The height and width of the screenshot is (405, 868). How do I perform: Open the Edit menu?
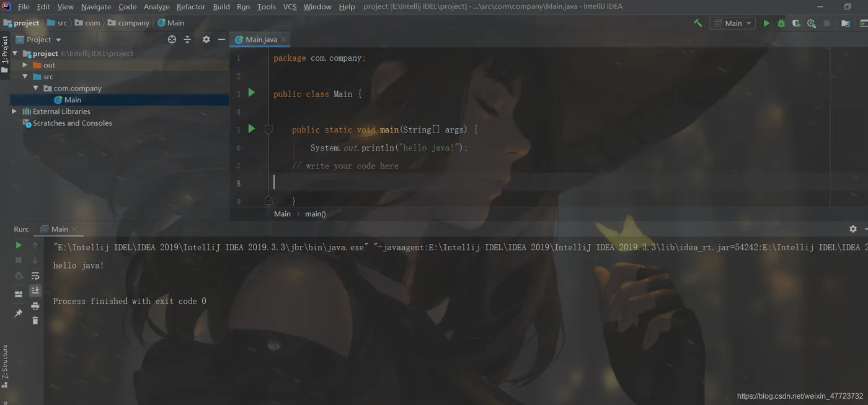(x=43, y=6)
